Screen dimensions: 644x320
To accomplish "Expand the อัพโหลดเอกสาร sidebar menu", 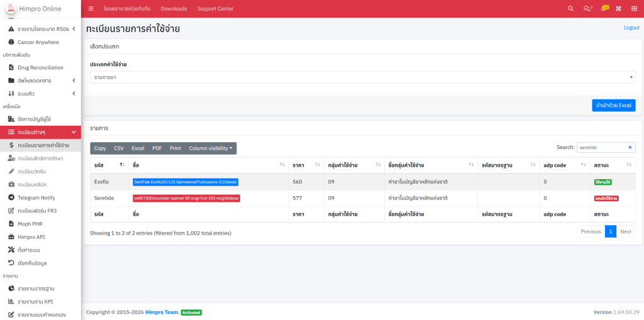I will coord(41,80).
